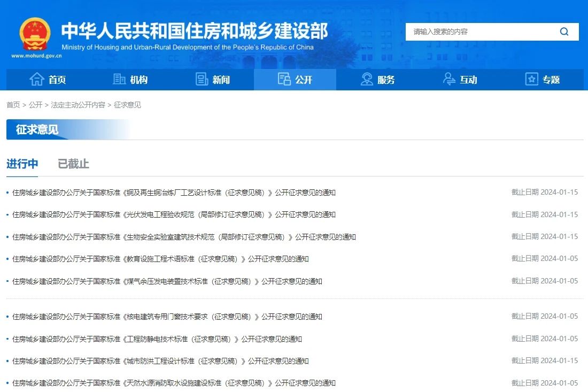This screenshot has width=588, height=392.
Task: Click the 征求意见 section heading
Action: click(x=37, y=129)
